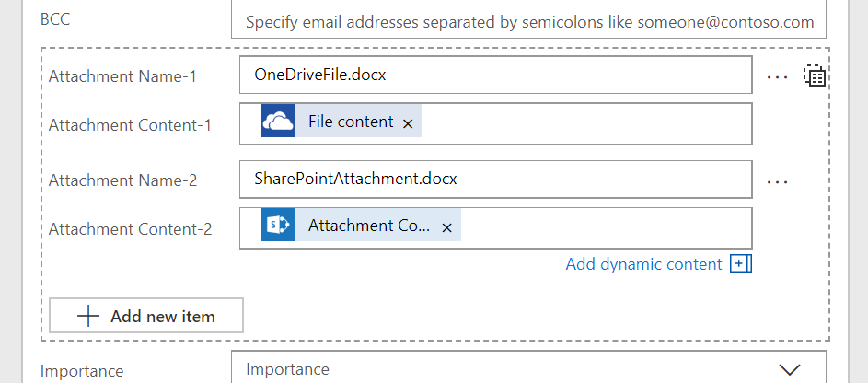
Task: Open Add dynamic content link
Action: [643, 264]
